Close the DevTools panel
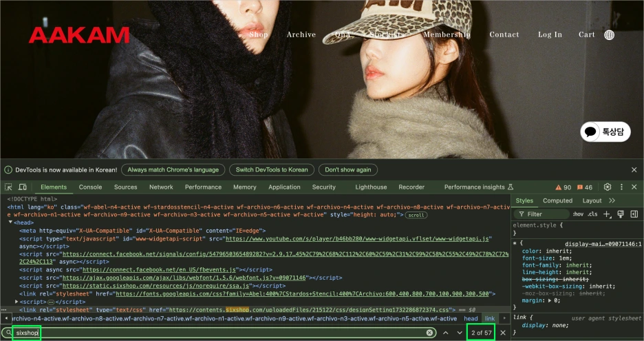 point(634,187)
